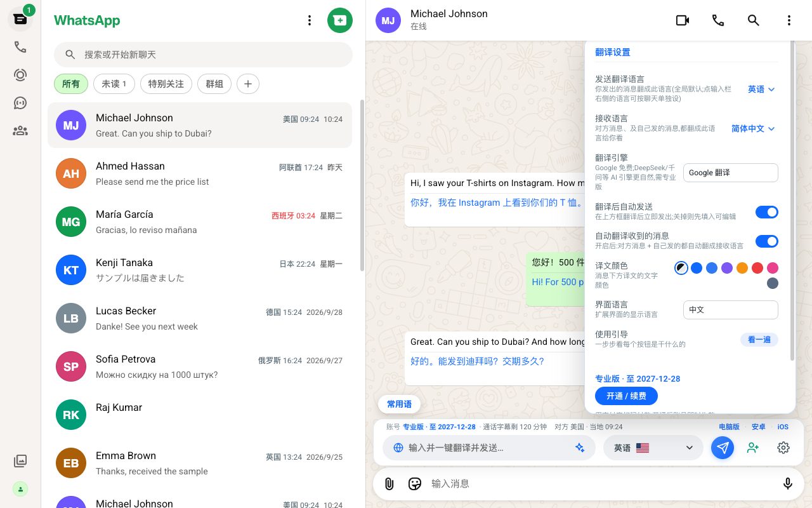Open the 界面语言 中文 selector

[x=731, y=310]
